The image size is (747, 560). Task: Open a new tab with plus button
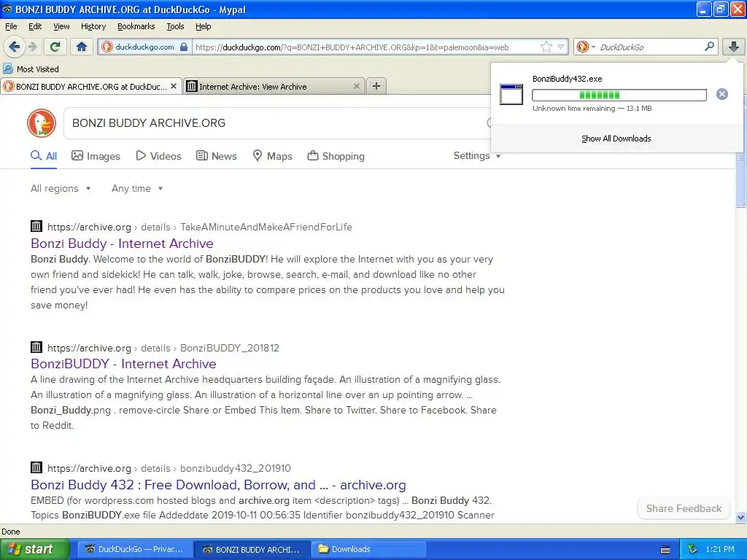(376, 86)
